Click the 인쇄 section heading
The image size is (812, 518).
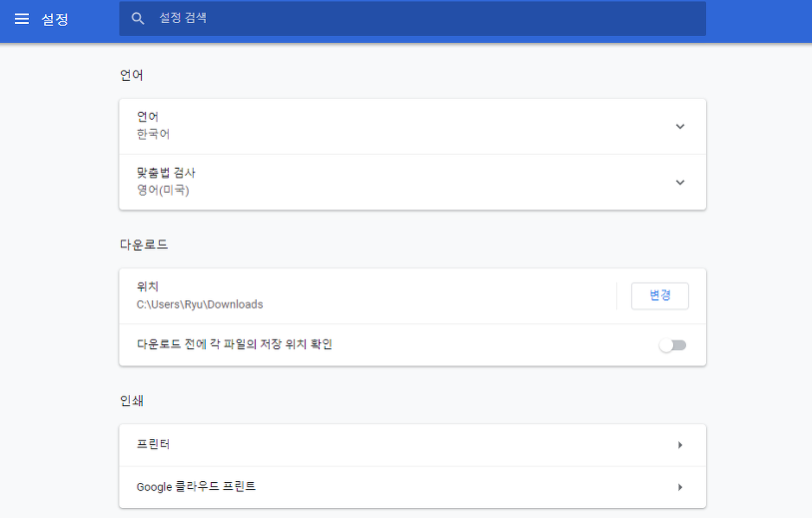coord(132,400)
